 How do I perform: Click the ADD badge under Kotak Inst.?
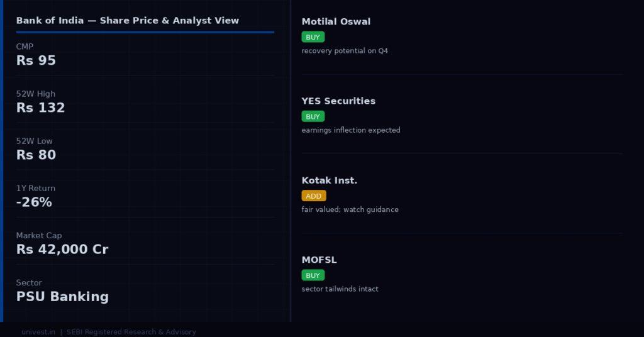click(314, 196)
